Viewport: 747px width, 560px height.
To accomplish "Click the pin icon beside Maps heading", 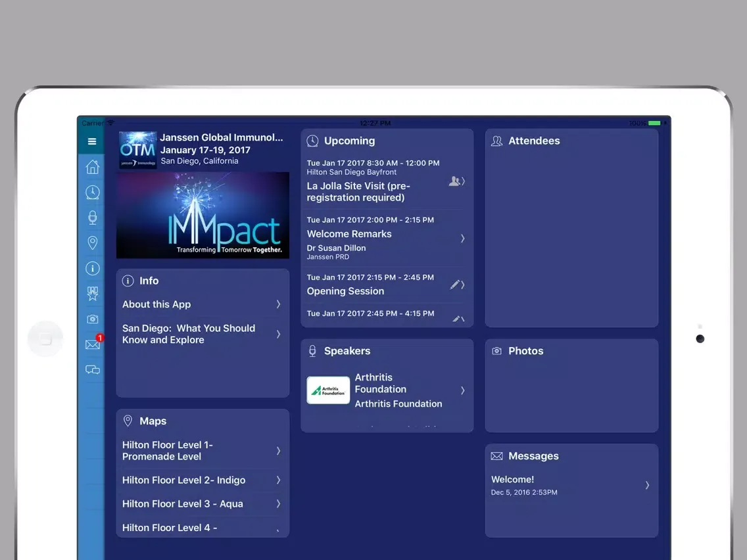I will tap(128, 421).
